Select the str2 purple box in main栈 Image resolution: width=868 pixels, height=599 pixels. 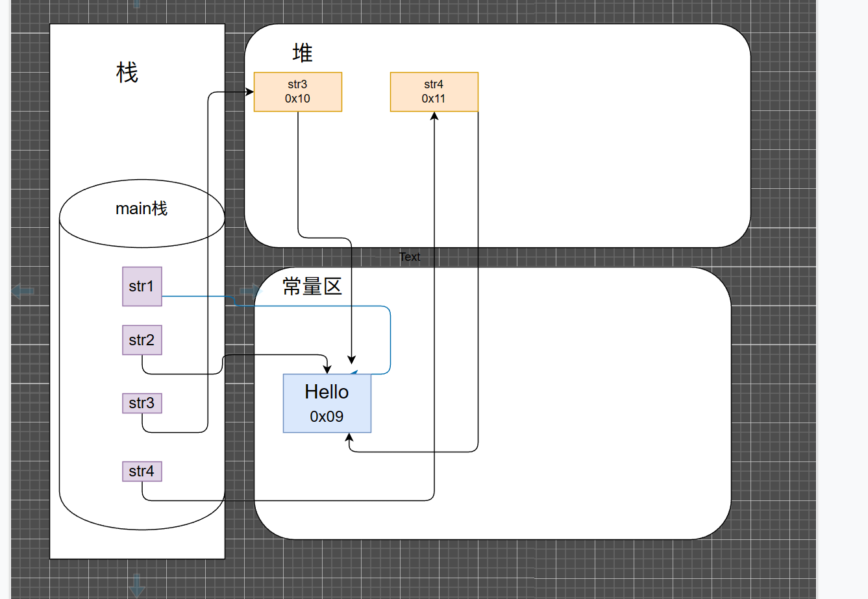(x=142, y=340)
